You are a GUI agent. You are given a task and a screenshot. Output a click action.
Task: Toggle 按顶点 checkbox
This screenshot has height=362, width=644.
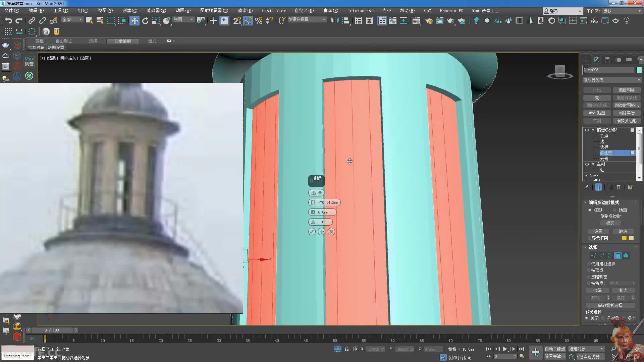589,270
